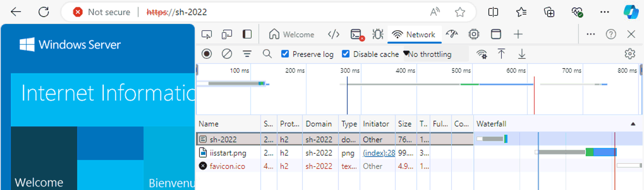Open the Inspect element tool
This screenshot has height=190, width=644.
pyautogui.click(x=207, y=34)
